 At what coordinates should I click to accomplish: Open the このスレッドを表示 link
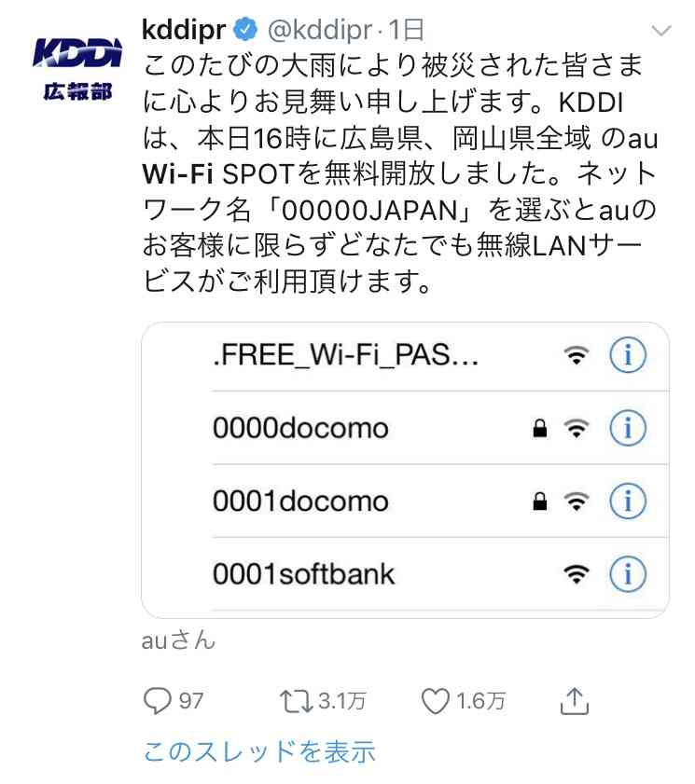(x=259, y=751)
